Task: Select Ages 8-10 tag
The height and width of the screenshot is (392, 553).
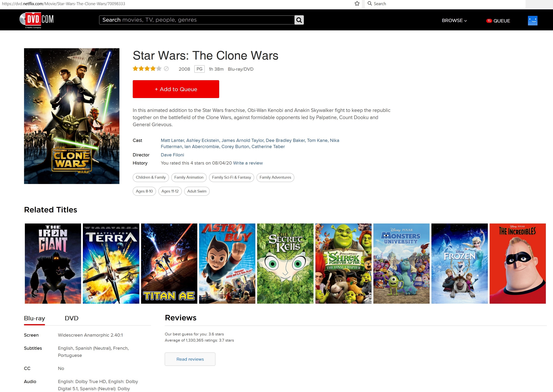Action: coord(144,191)
